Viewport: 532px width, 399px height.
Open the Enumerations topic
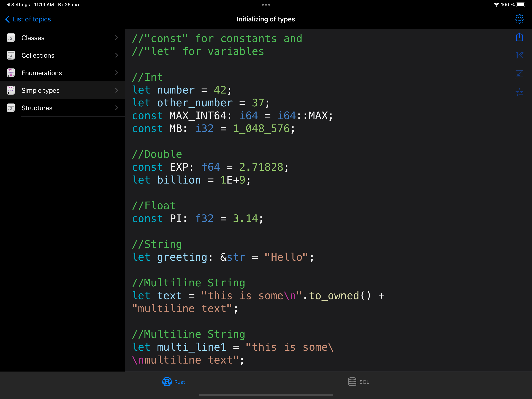click(62, 73)
